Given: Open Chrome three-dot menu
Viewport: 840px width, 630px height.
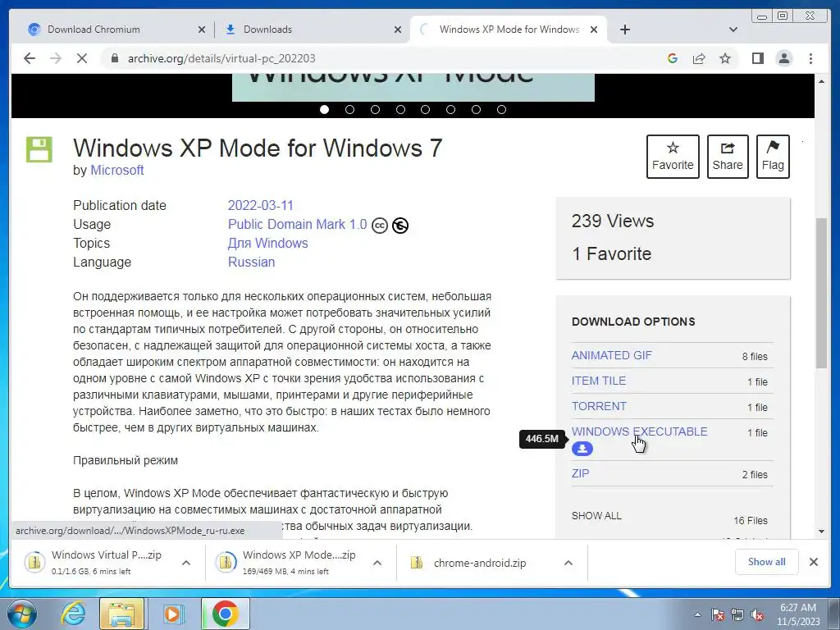Looking at the screenshot, I should tap(810, 58).
